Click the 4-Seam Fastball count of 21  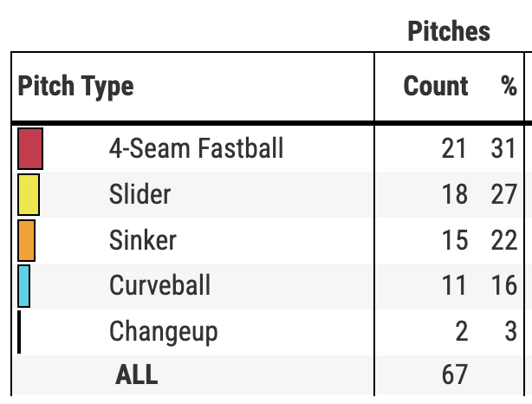[454, 148]
